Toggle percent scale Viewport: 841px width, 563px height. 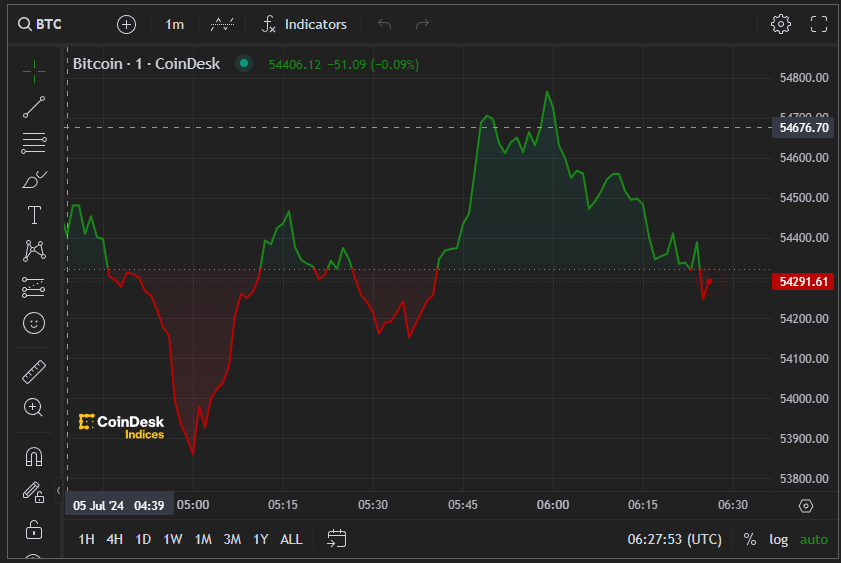tap(750, 539)
